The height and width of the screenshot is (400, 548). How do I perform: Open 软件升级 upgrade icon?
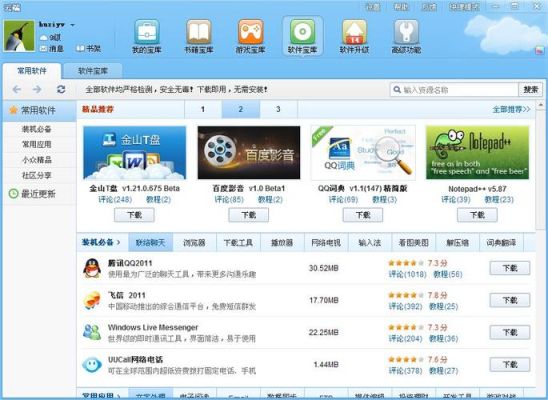point(354,32)
